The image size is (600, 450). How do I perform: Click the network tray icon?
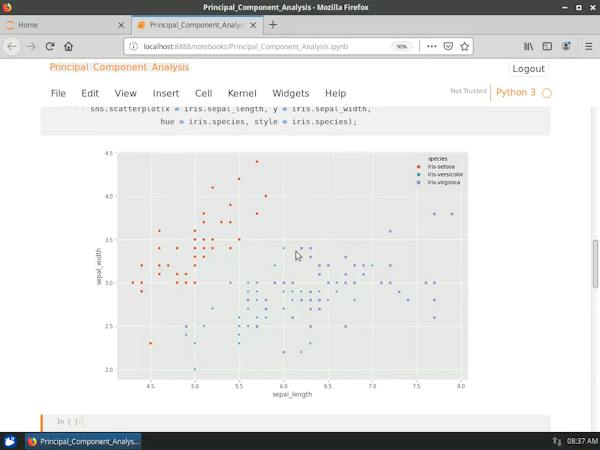pos(557,442)
